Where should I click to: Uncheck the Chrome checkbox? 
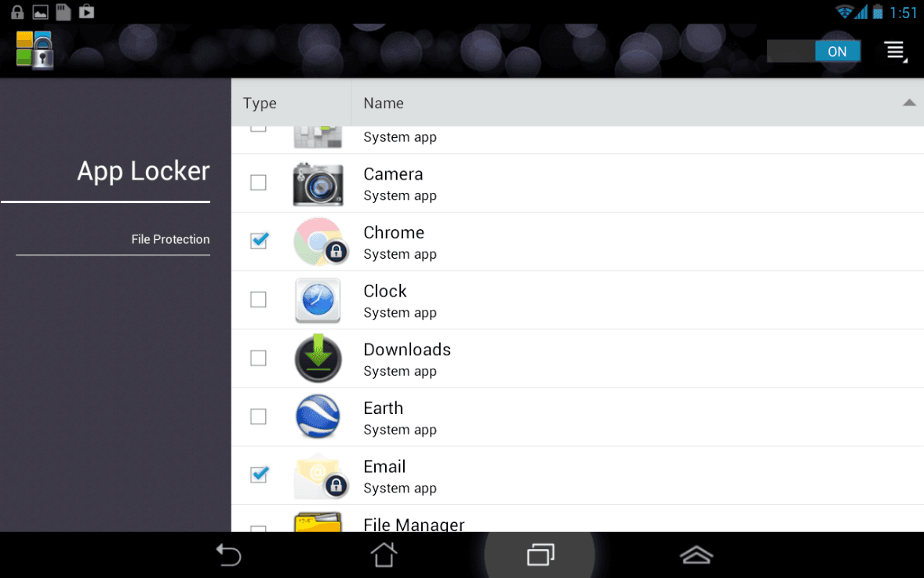tap(258, 241)
